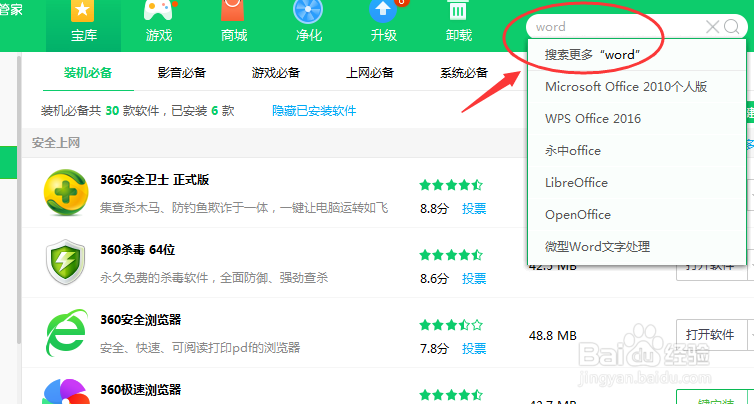Click the 360安全浏览器 title

[140, 320]
